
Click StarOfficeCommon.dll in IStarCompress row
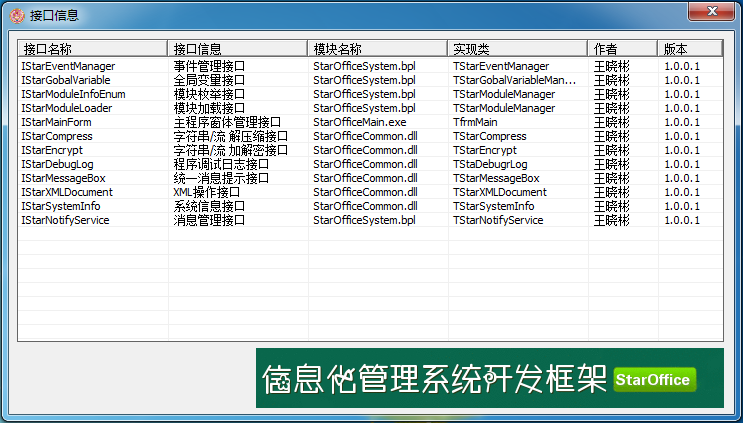[x=365, y=136]
